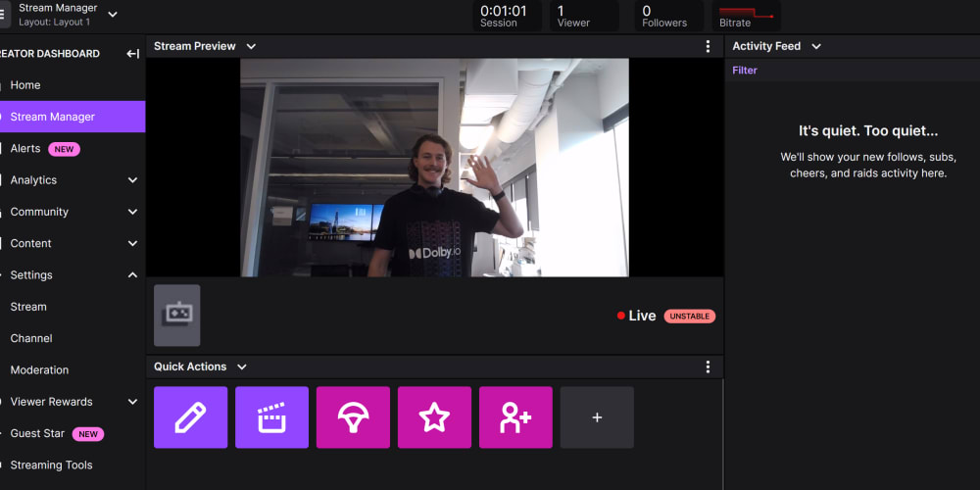Screen dimensions: 980x490
Task: Click the add-person quick action tile
Action: pyautogui.click(x=515, y=417)
